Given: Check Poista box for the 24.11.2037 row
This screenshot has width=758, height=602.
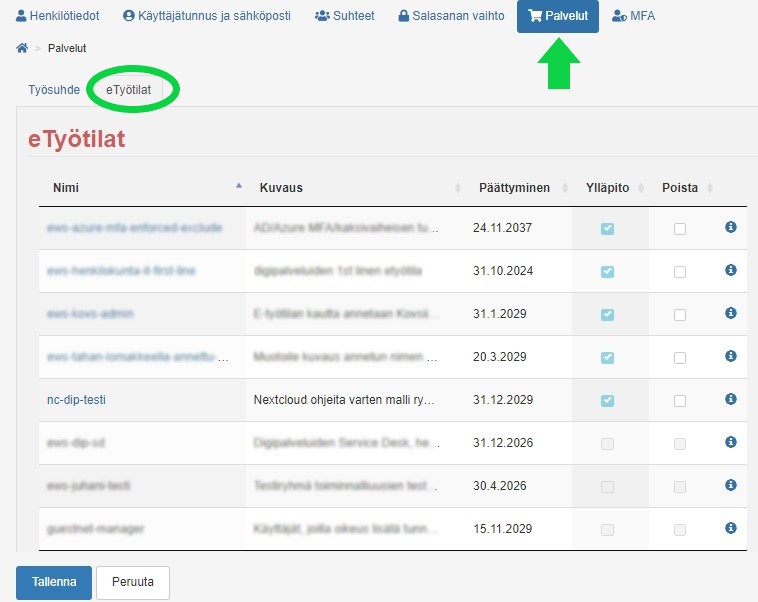Looking at the screenshot, I should point(680,229).
